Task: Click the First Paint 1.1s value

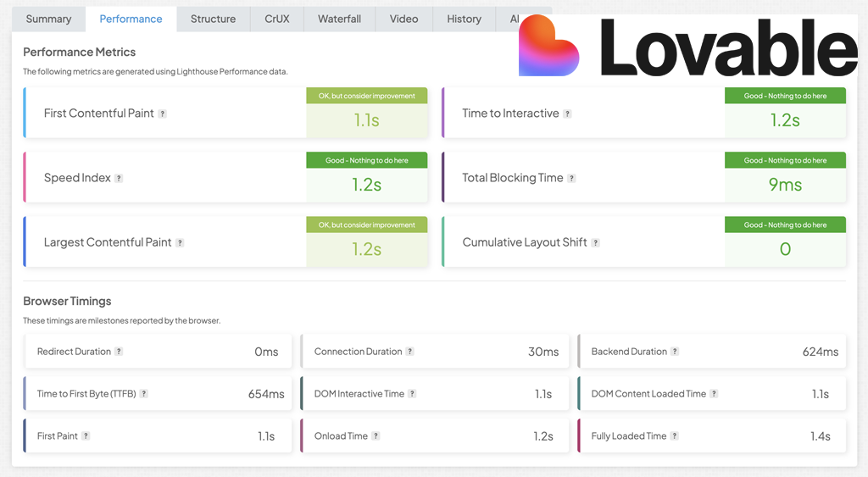Action: point(266,436)
